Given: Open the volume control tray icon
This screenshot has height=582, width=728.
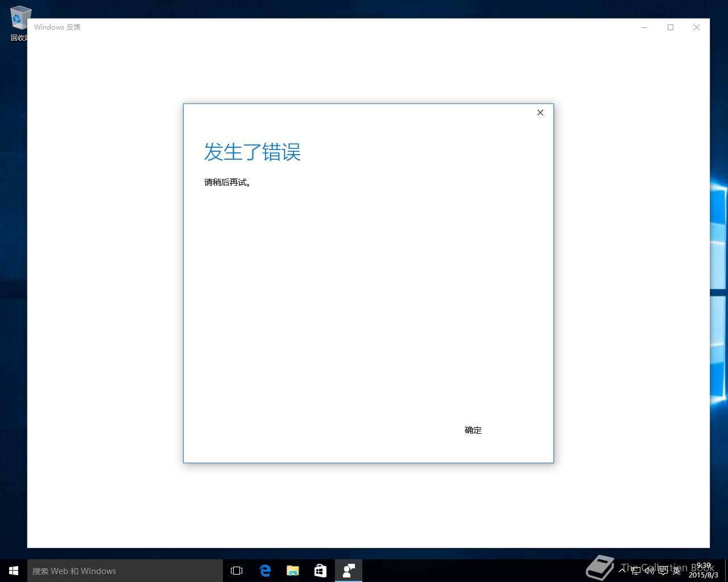Looking at the screenshot, I should pos(649,571).
